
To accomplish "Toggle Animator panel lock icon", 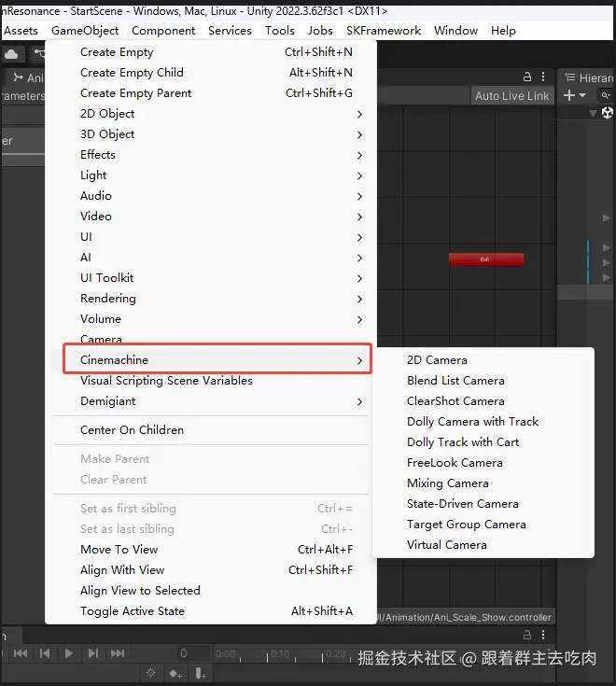I will pyautogui.click(x=527, y=77).
